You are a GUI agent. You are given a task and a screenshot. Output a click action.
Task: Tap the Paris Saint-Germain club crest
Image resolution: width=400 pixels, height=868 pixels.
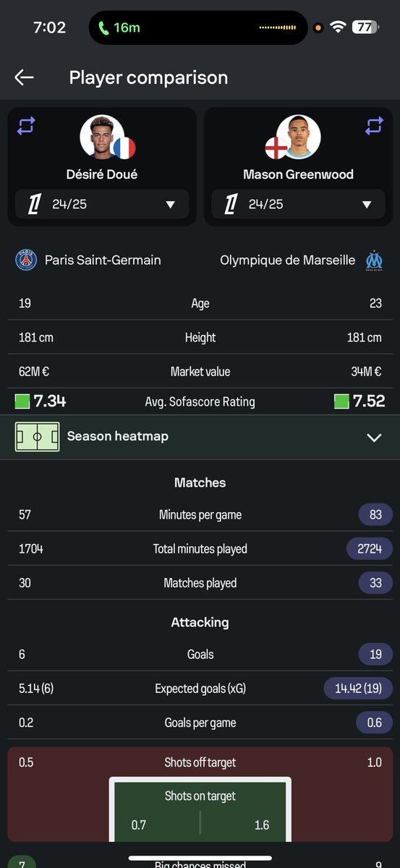26,260
